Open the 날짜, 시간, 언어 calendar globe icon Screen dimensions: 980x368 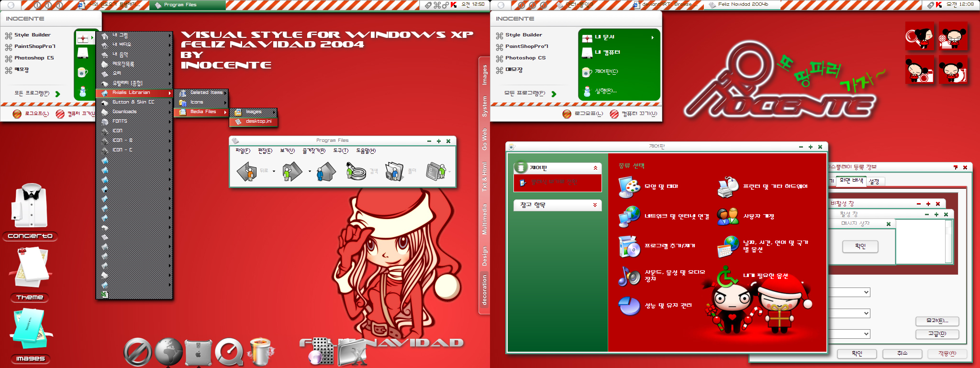click(728, 246)
